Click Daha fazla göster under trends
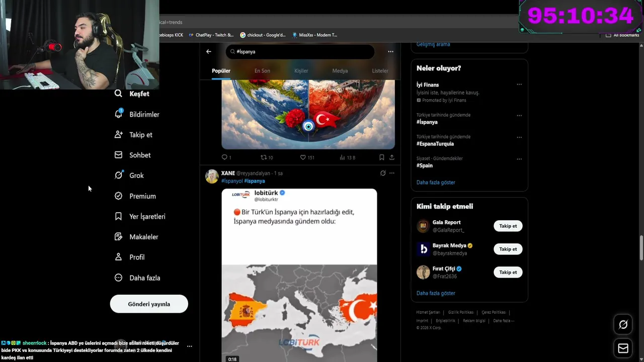Screen dimensions: 644x362 click(x=436, y=183)
